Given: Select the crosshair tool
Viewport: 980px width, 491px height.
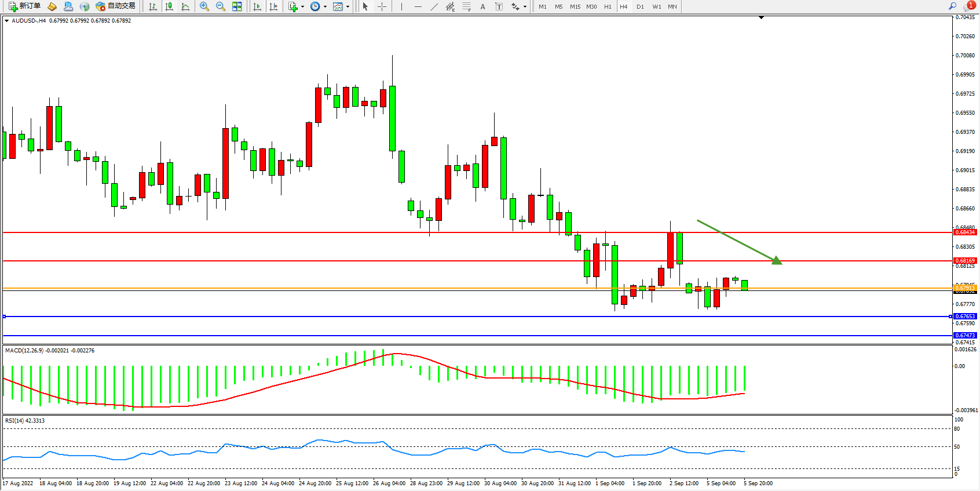Looking at the screenshot, I should click(x=382, y=6).
